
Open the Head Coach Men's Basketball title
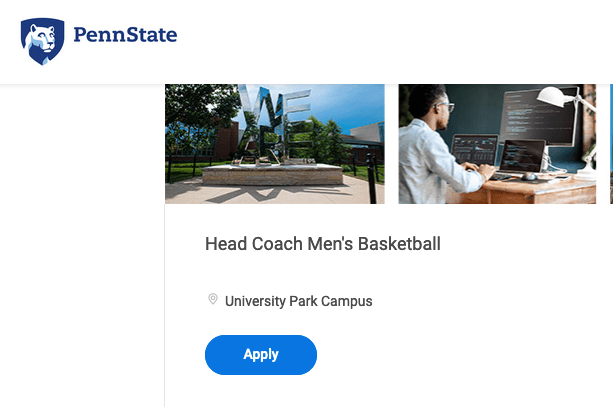click(x=322, y=244)
